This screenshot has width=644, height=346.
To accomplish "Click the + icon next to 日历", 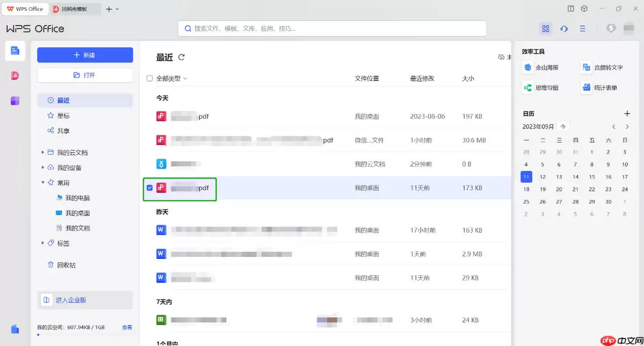I will click(x=627, y=113).
